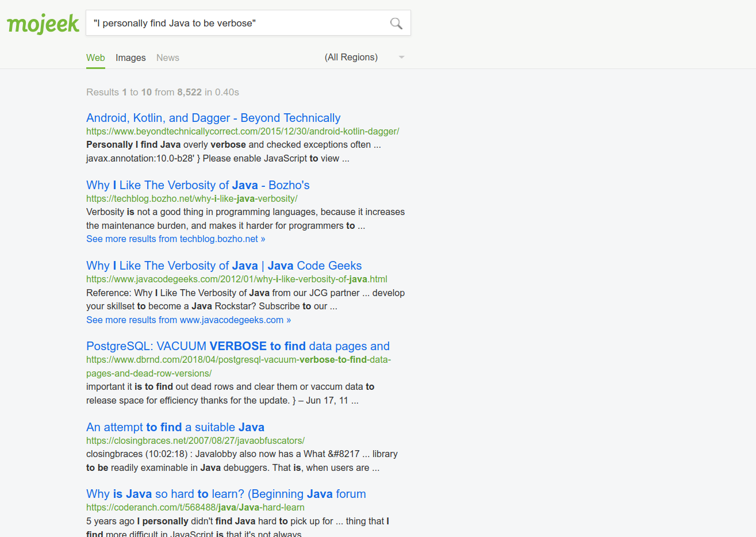Open the Java Code Geeks result title

pos(224,266)
